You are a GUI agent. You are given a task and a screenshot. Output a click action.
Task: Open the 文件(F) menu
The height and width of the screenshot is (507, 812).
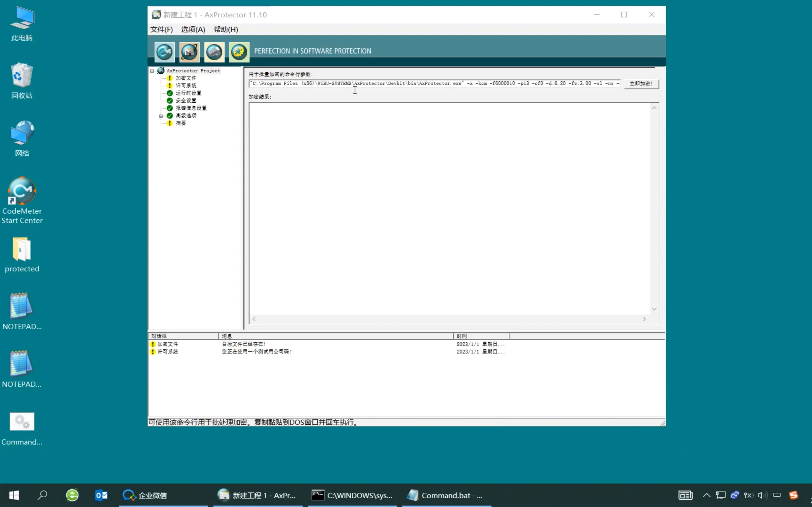coord(161,30)
